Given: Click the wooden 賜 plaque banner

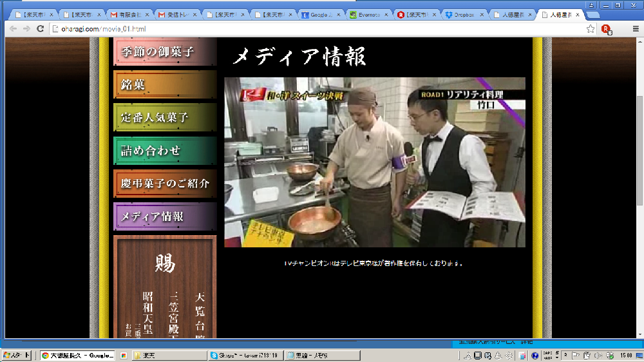Looking at the screenshot, I should (x=165, y=287).
